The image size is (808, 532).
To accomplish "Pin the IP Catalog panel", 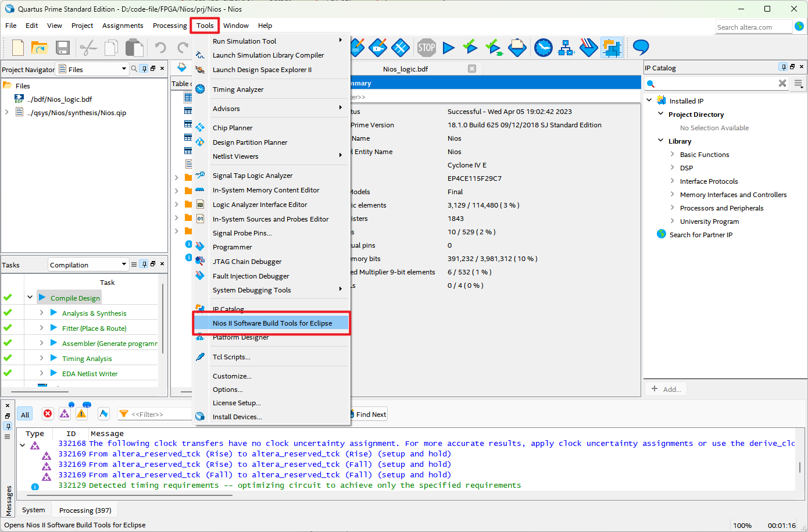I will click(x=784, y=67).
